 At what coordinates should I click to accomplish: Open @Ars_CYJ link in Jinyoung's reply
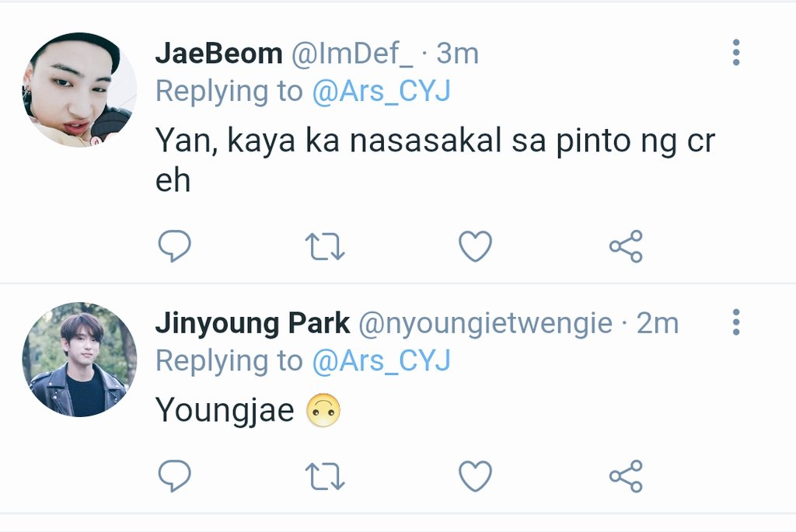tap(381, 362)
